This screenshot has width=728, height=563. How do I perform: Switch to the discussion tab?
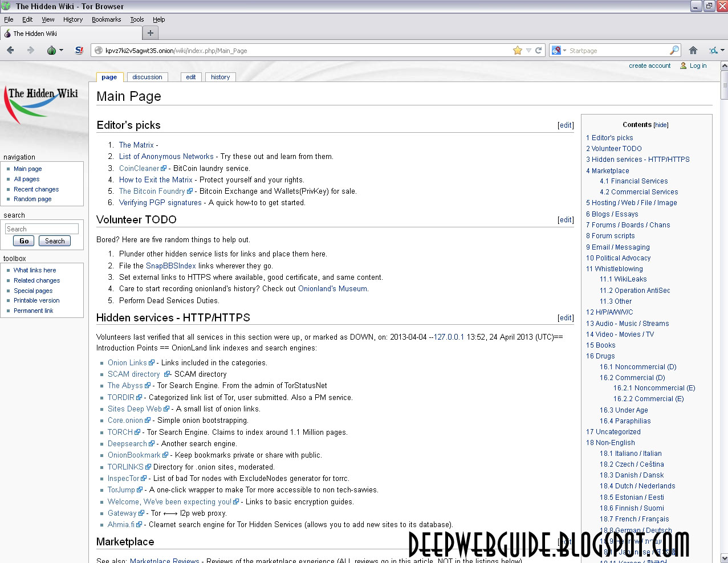(x=147, y=77)
